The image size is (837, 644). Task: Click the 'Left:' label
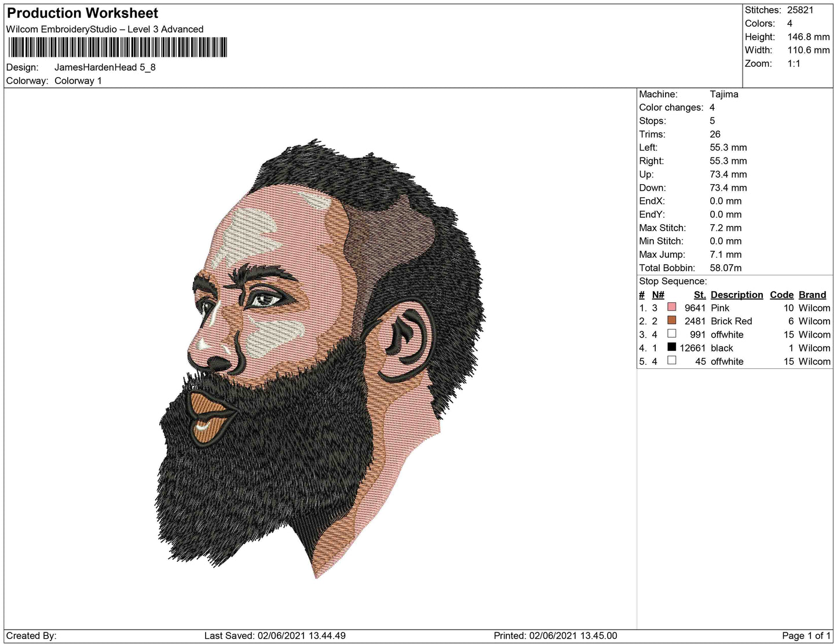coord(648,147)
